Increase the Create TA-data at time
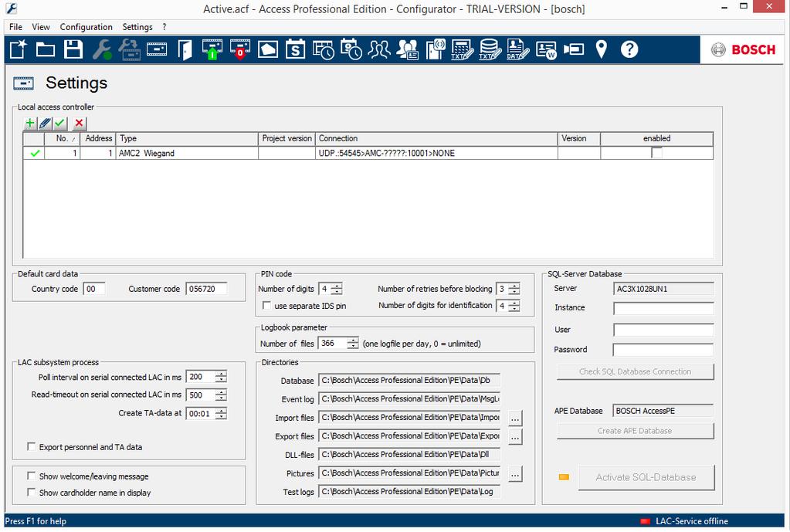This screenshot has height=532, width=790. pyautogui.click(x=221, y=411)
